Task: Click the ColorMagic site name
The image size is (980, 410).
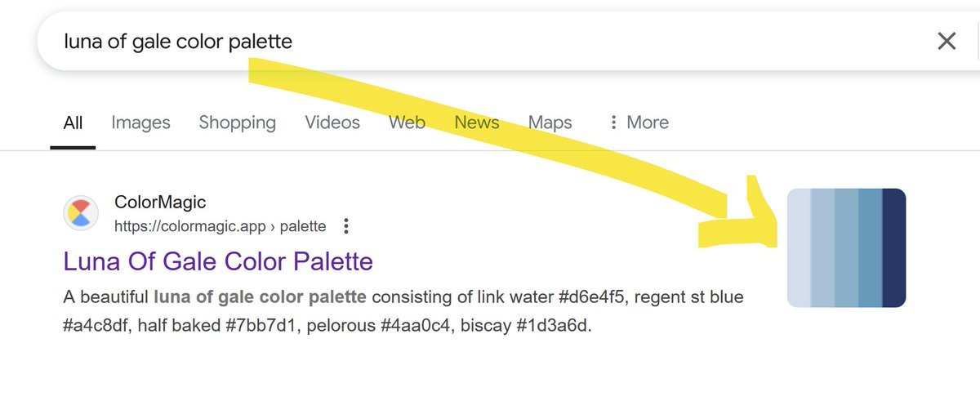Action: click(160, 202)
